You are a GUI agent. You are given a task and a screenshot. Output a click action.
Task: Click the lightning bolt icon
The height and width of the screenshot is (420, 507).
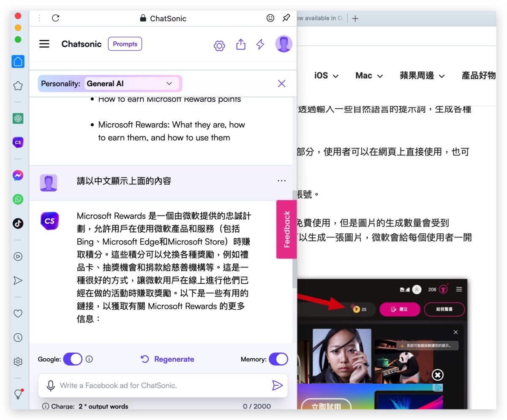(x=260, y=44)
